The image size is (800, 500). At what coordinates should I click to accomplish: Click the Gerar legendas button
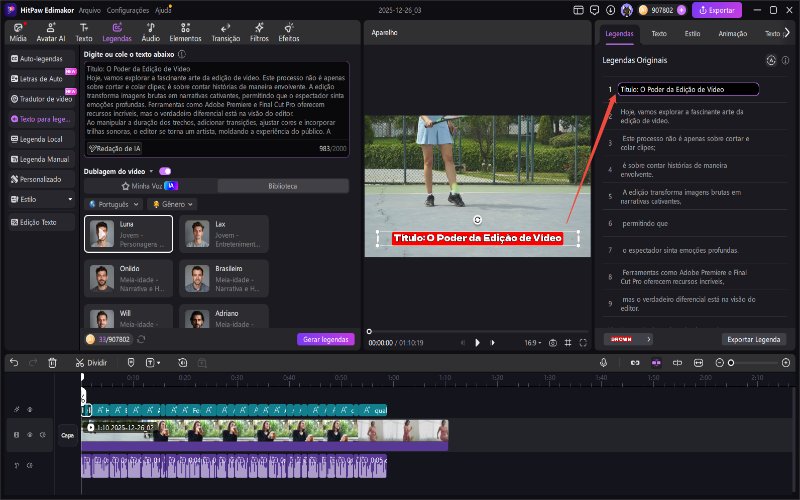326,339
